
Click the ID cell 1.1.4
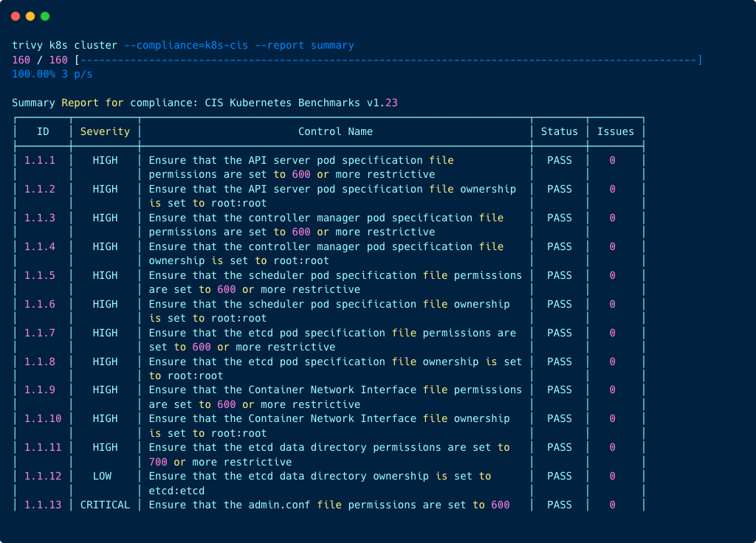pyautogui.click(x=40, y=246)
